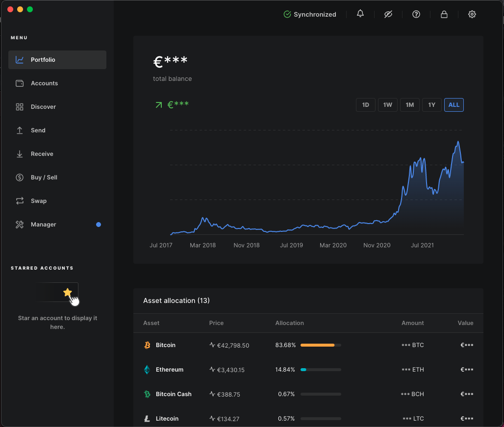
Task: Click the Bitcoin Cash asset name
Action: (x=174, y=394)
